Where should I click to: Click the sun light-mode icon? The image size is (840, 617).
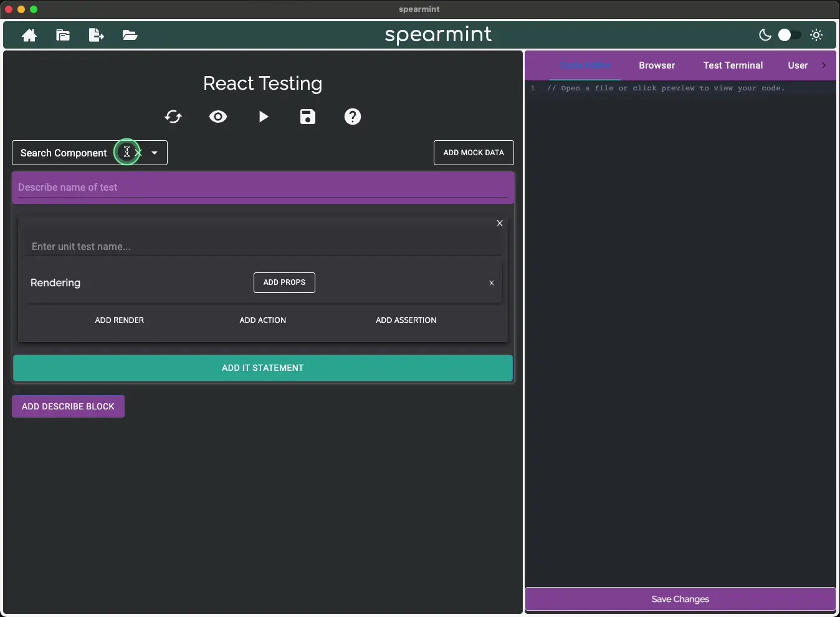click(x=817, y=35)
